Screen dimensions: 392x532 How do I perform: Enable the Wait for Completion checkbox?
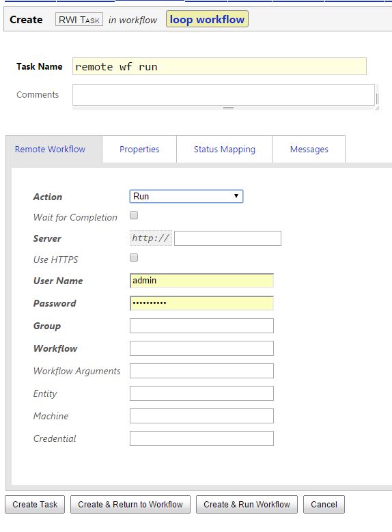134,215
